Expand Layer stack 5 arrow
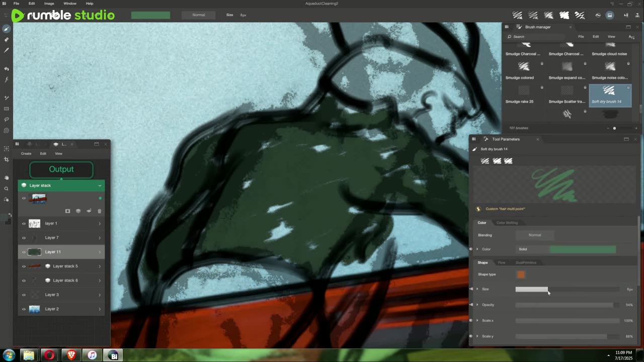Screen dimensions: 644x362 pos(99,266)
